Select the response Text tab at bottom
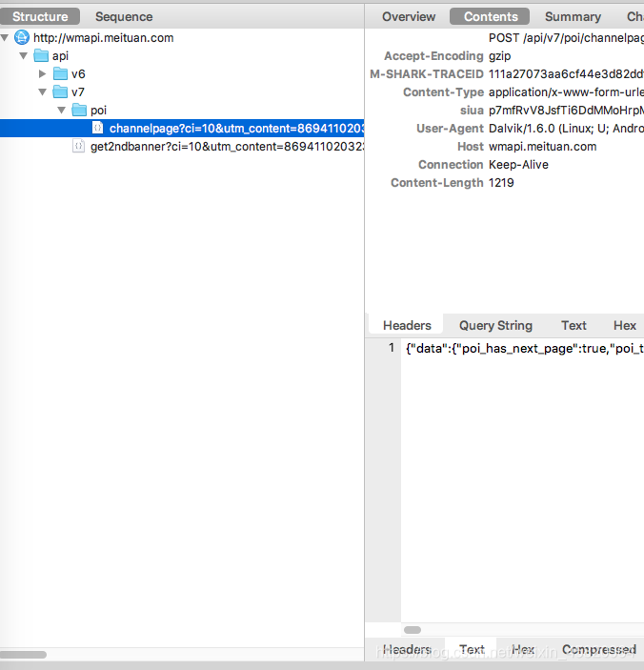The width and height of the screenshot is (644, 670). click(471, 649)
